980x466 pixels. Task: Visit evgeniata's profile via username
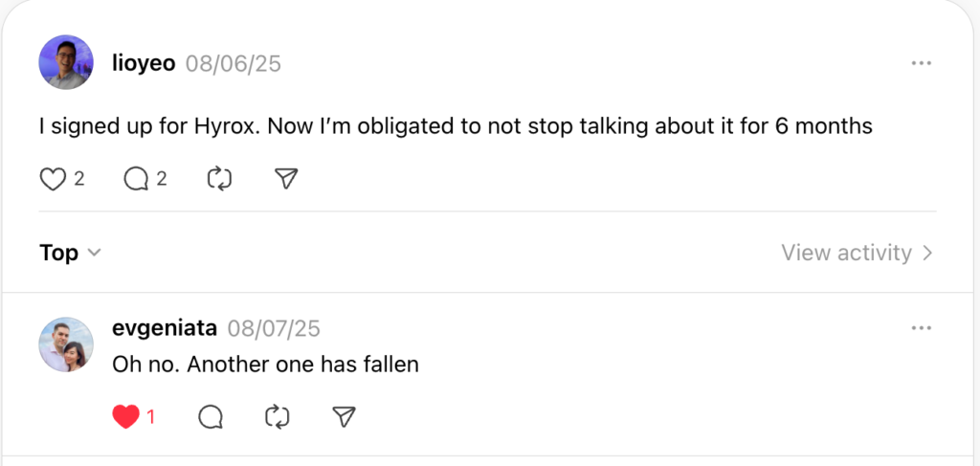[165, 328]
